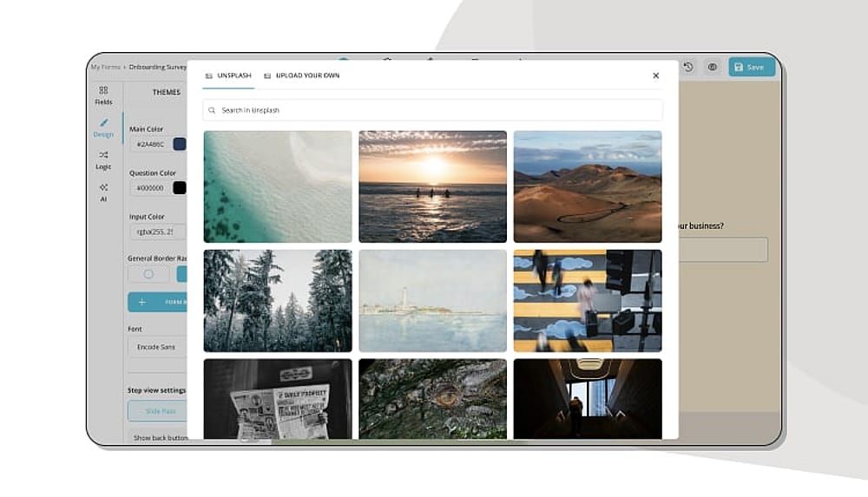Go to My Forms breadcrumb
Screen dimensions: 868x497
click(x=106, y=67)
